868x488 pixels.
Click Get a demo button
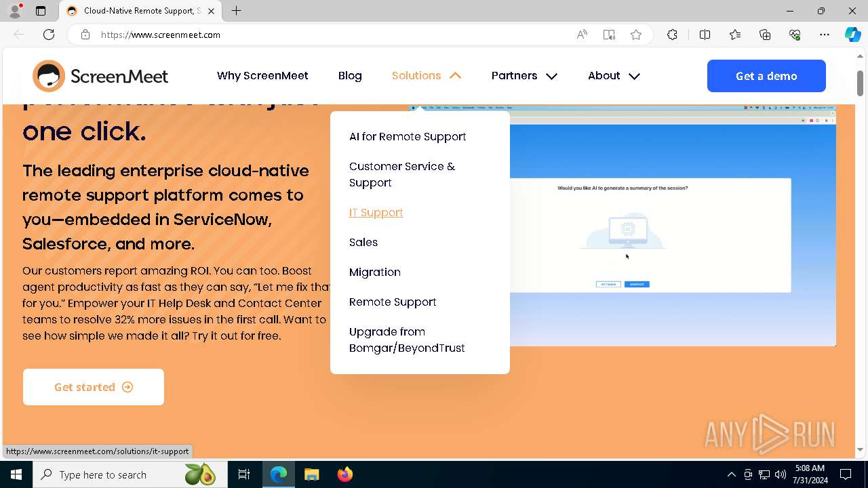pyautogui.click(x=766, y=76)
